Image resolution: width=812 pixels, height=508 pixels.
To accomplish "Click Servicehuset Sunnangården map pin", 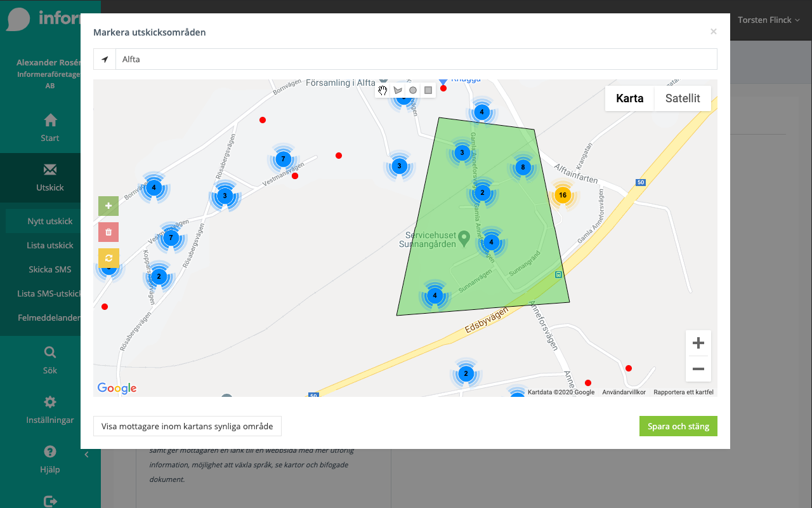I will coord(464,237).
